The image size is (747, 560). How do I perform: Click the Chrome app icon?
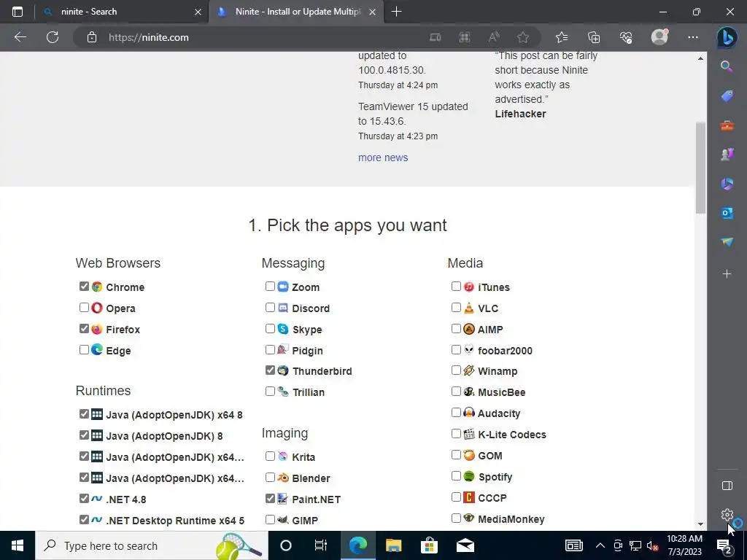(x=97, y=287)
